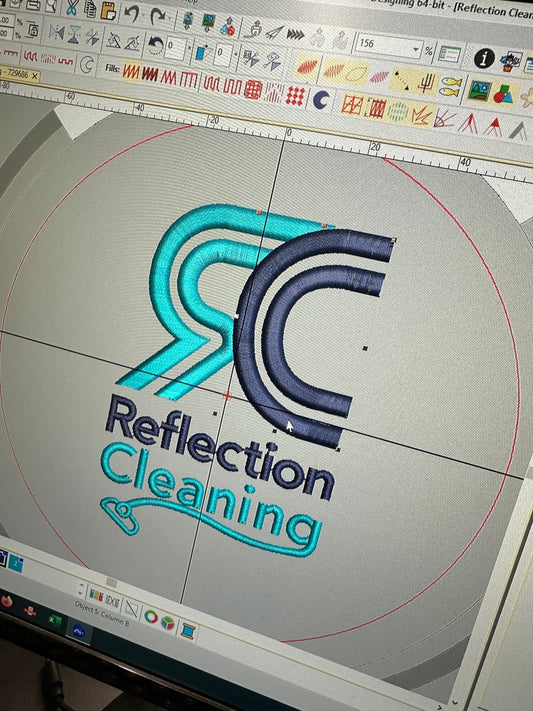Select the red grid pattern fill icon
Image resolution: width=533 pixels, height=711 pixels.
[x=253, y=88]
